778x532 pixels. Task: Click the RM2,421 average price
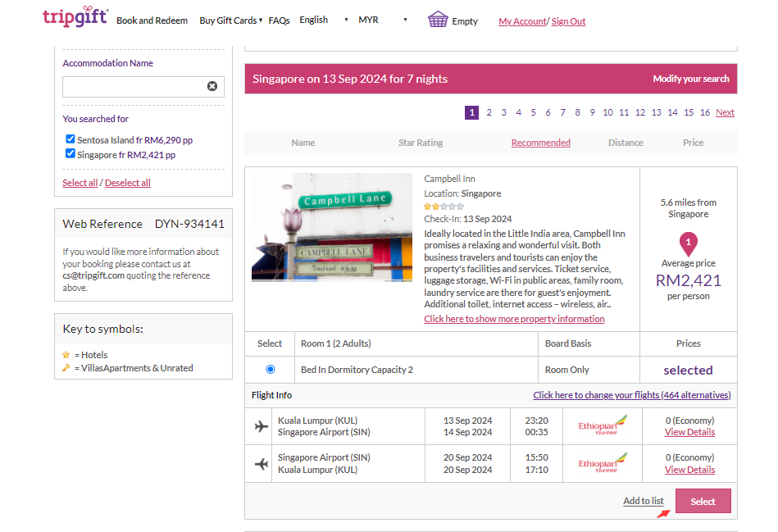click(x=688, y=280)
